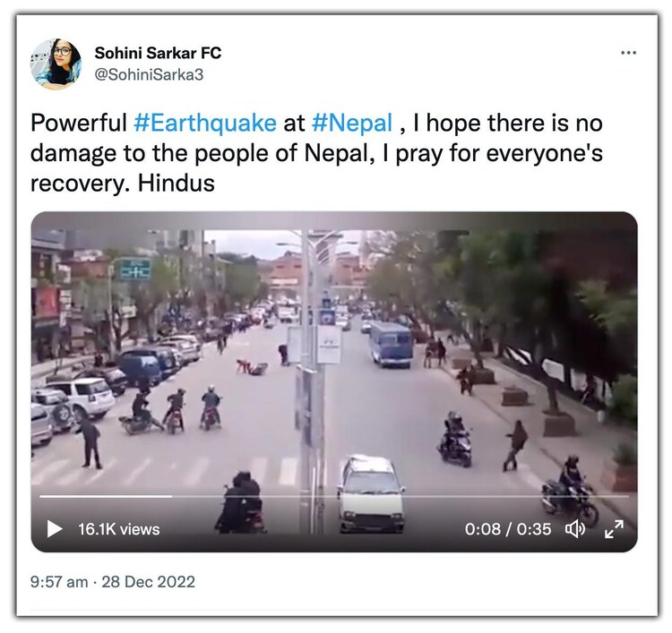Image resolution: width=672 pixels, height=633 pixels.
Task: Open the #Earthquake hashtag
Action: pos(205,123)
